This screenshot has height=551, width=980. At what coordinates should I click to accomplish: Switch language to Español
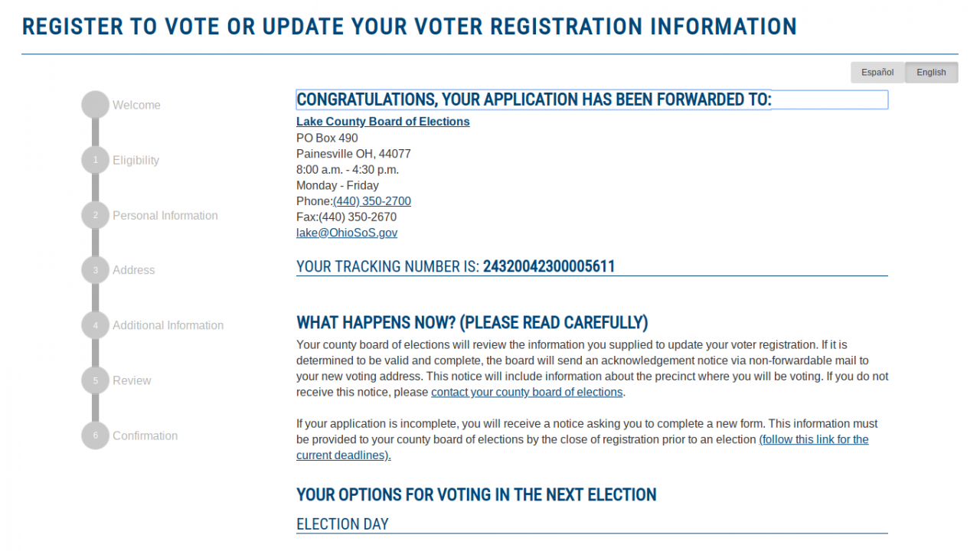(877, 73)
